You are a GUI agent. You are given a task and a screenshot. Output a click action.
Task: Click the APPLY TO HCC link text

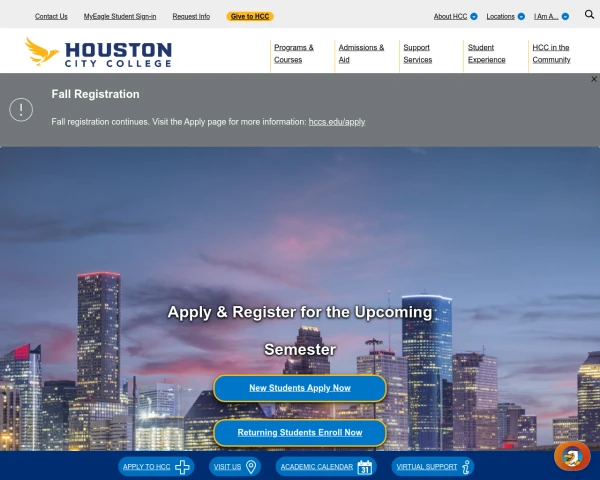(x=147, y=467)
